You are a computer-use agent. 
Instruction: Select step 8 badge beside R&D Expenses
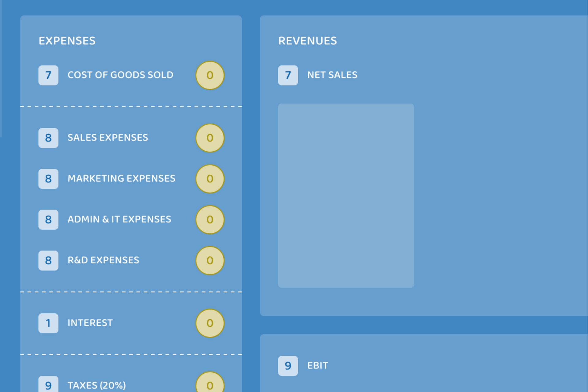pos(48,261)
